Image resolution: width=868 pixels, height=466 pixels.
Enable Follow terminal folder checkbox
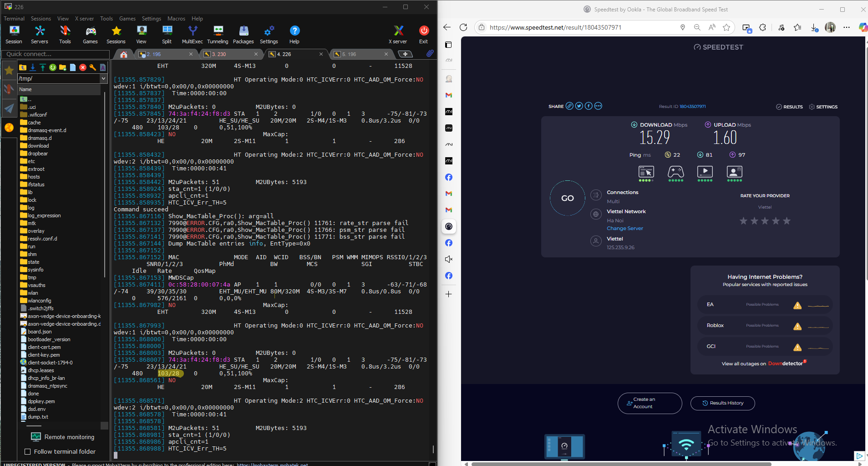pyautogui.click(x=28, y=451)
